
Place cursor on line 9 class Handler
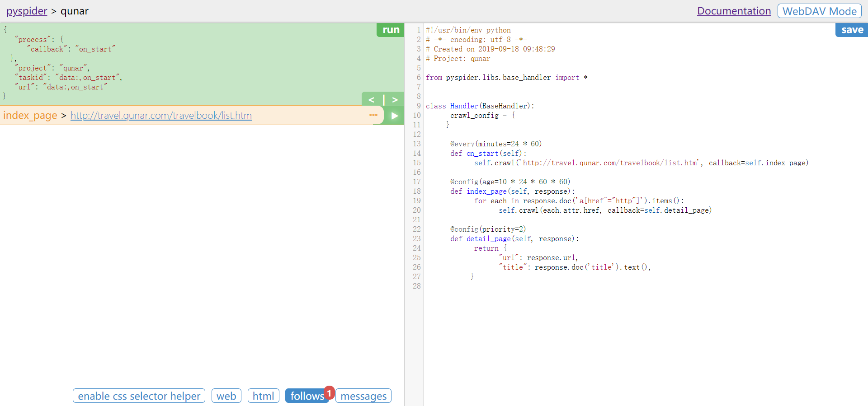pos(480,106)
